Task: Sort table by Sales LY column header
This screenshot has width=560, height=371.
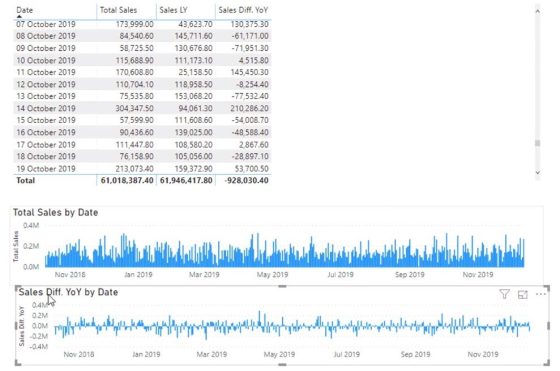Action: (173, 10)
